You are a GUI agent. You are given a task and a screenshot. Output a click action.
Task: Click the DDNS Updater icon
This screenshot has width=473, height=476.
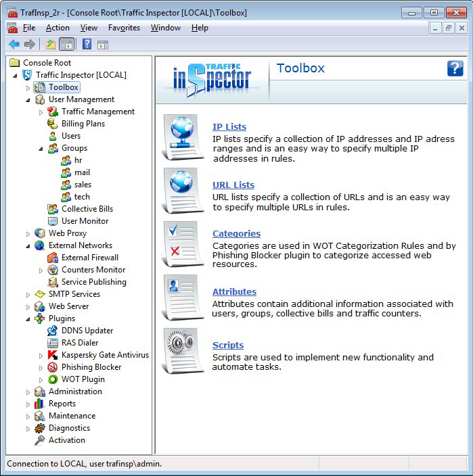pos(52,331)
